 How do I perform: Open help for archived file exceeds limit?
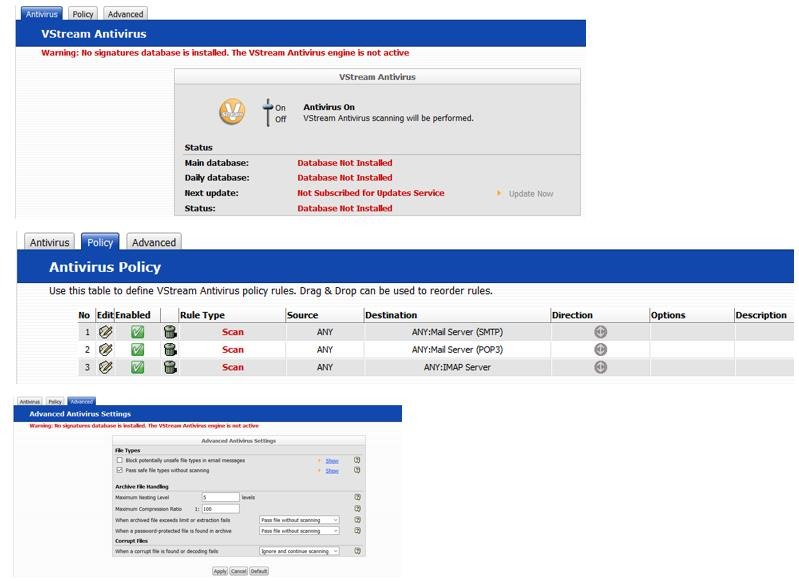pos(357,520)
